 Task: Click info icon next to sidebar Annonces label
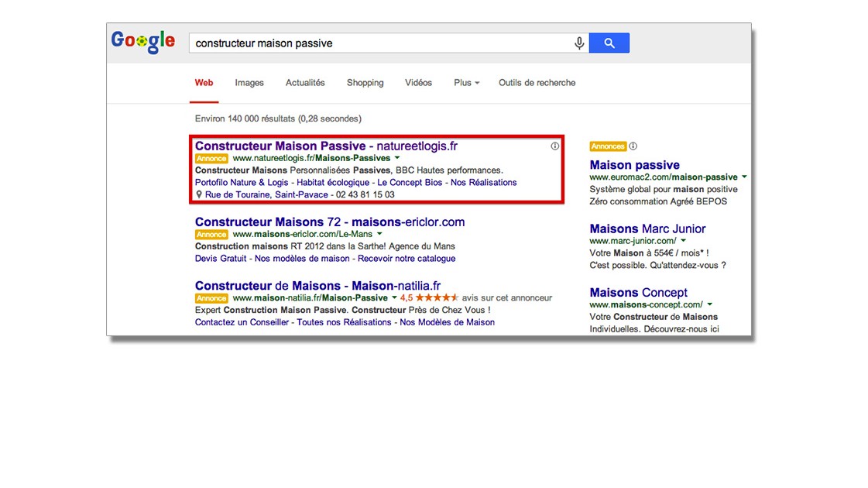(x=633, y=146)
